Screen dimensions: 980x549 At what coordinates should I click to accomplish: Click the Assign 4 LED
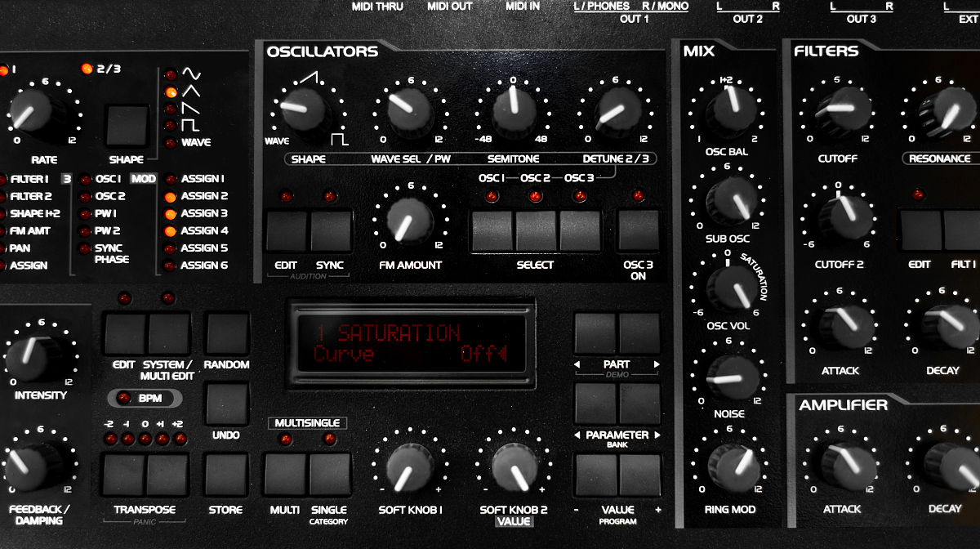pyautogui.click(x=170, y=231)
